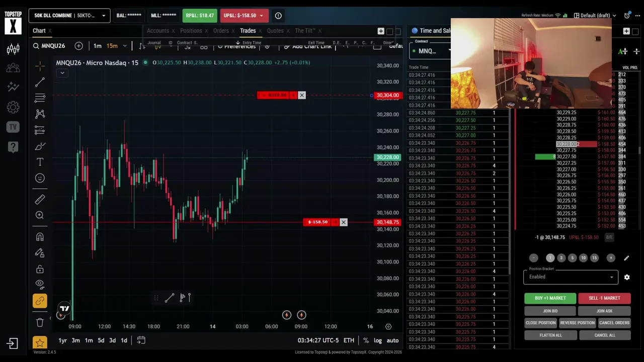The image size is (644, 362).
Task: Click the B/E breakeven button
Action: coord(609,237)
